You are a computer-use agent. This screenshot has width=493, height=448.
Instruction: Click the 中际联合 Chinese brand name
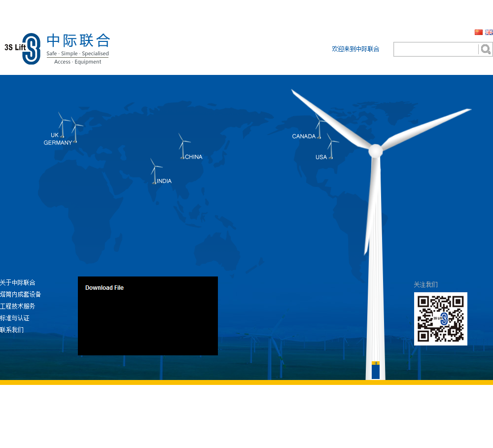(78, 40)
